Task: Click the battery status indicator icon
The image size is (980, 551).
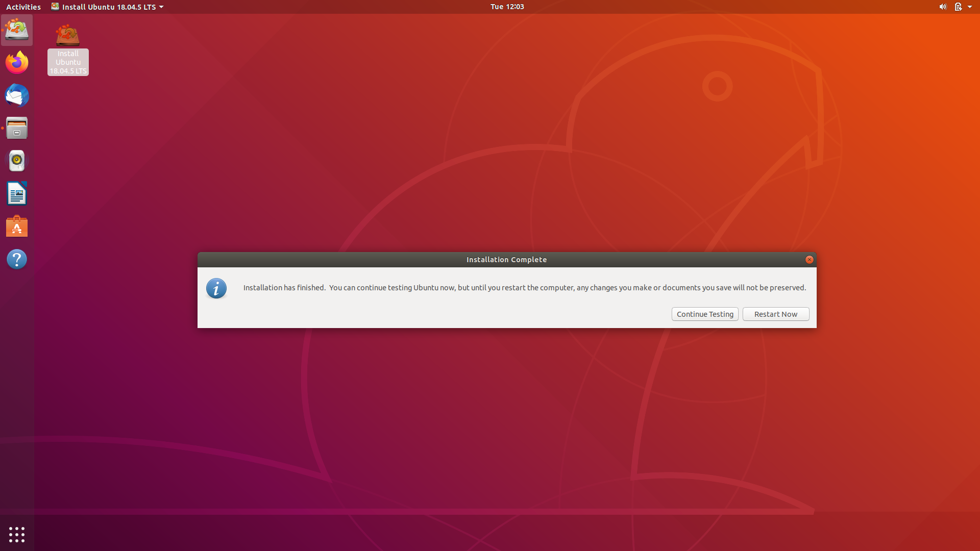Action: click(x=958, y=7)
